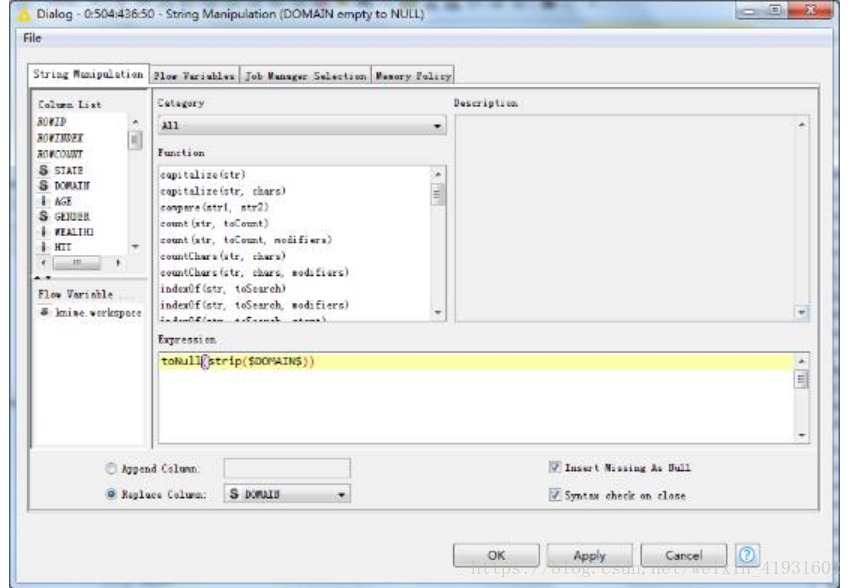Click the Function list scroll down arrow
This screenshot has width=852, height=588.
pos(438,312)
